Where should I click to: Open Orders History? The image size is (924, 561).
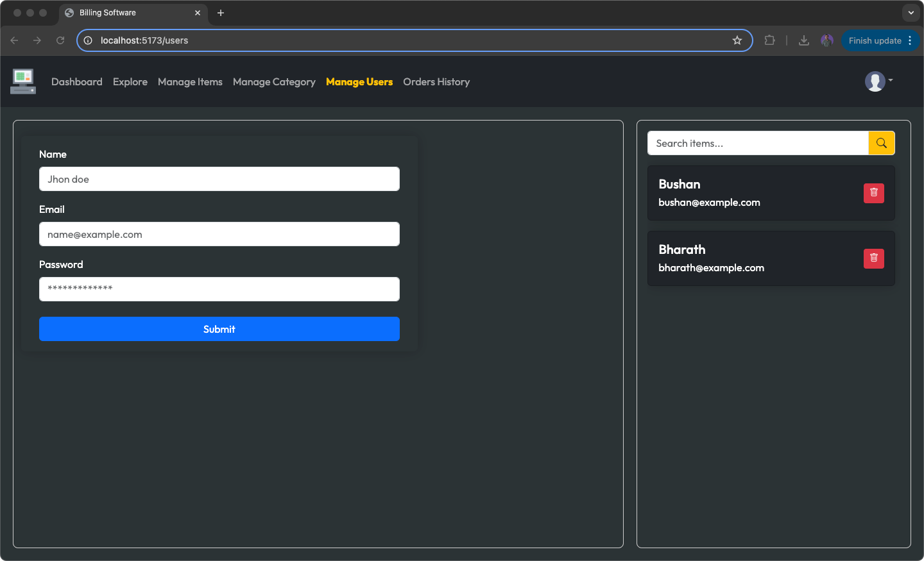tap(436, 82)
